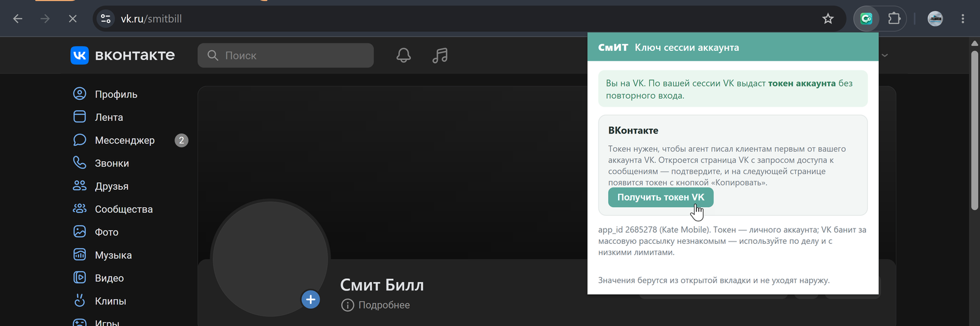980x326 pixels.
Task: Add profile photo with plus icon
Action: [311, 300]
